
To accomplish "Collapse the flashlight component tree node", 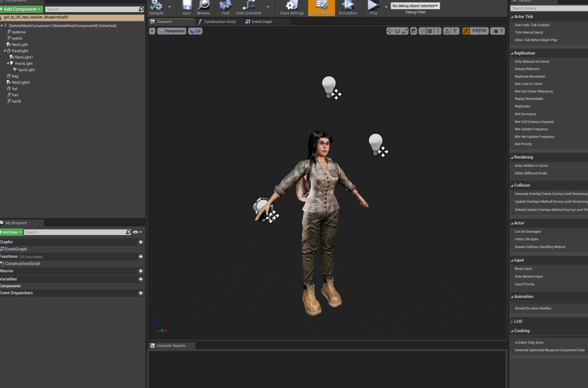I will [x=5, y=51].
